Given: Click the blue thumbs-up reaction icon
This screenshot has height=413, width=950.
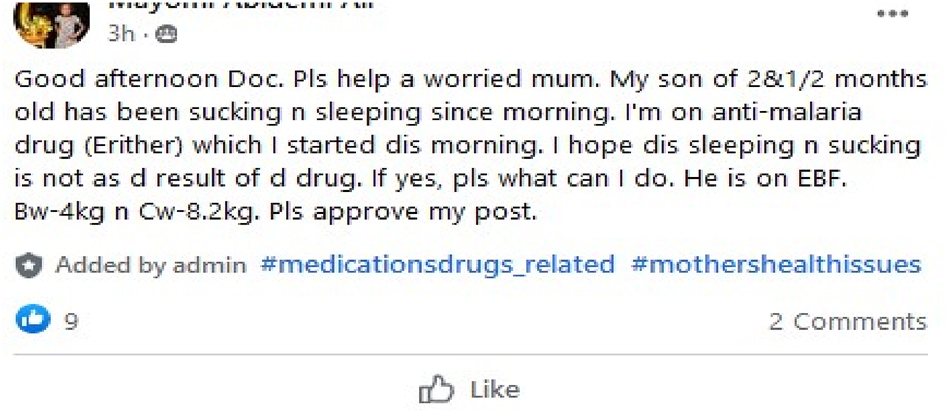Looking at the screenshot, I should click(x=32, y=321).
